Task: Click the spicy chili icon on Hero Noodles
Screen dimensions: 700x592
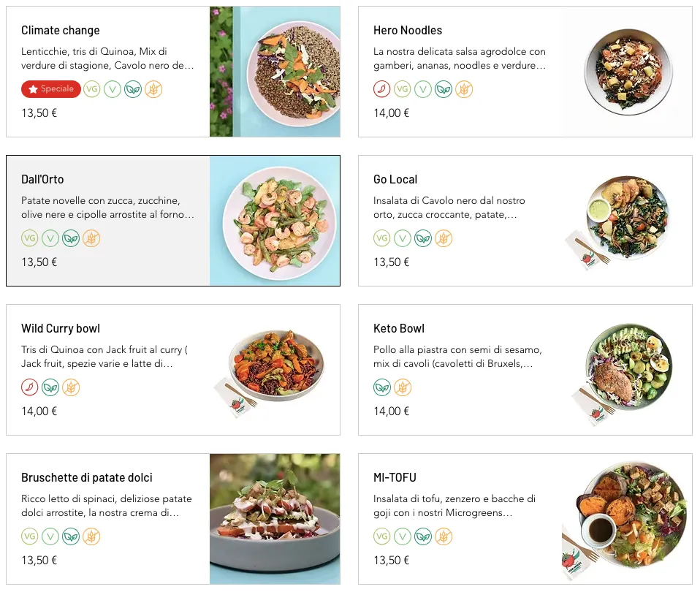Action: (381, 89)
